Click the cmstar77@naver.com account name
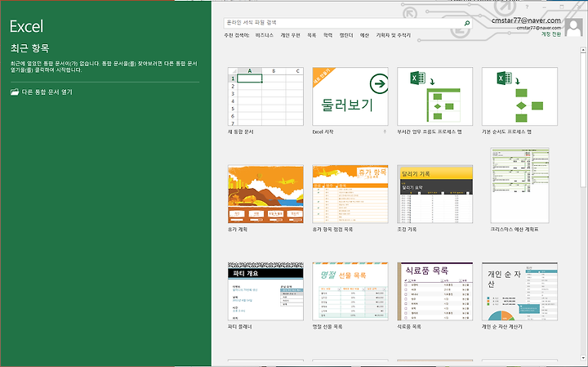 pos(526,20)
